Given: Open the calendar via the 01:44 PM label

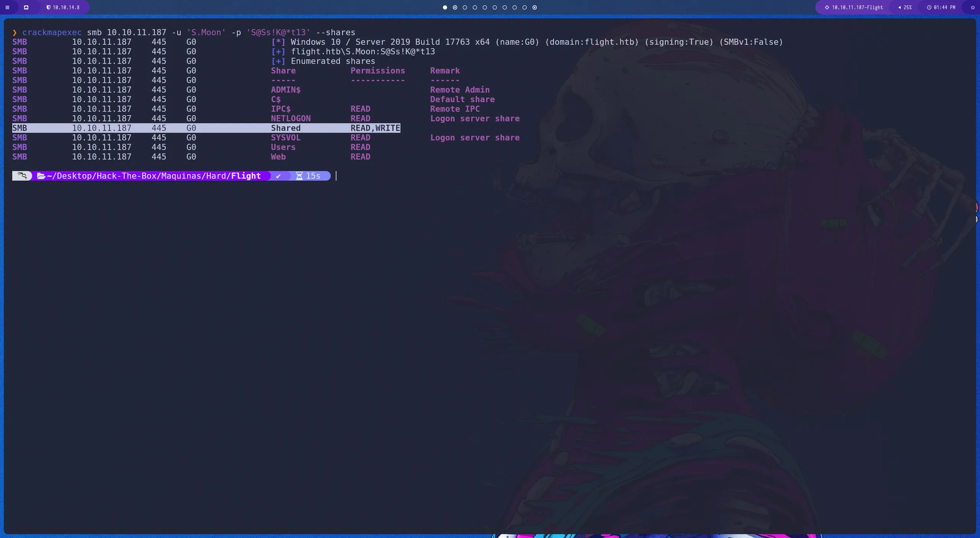Looking at the screenshot, I should click(945, 7).
